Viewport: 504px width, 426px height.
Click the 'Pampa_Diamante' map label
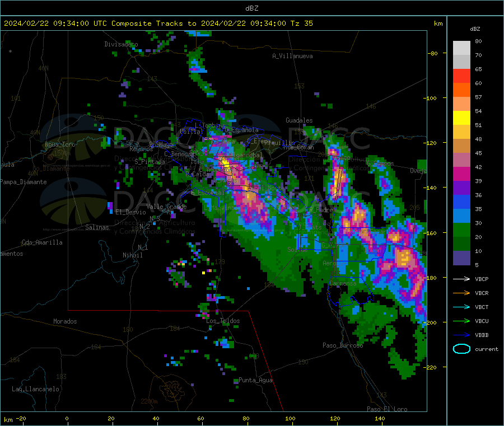coord(24,182)
